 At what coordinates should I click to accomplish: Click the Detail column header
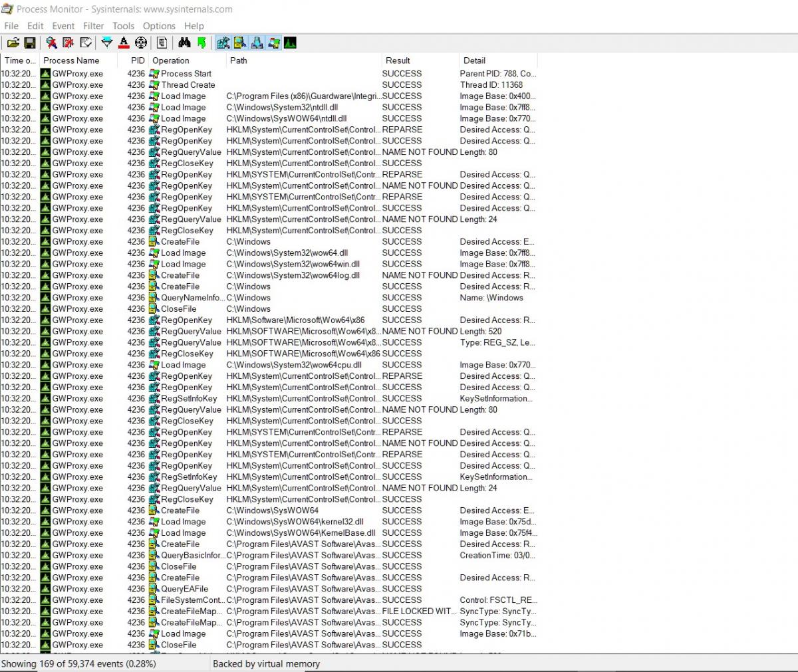point(497,60)
